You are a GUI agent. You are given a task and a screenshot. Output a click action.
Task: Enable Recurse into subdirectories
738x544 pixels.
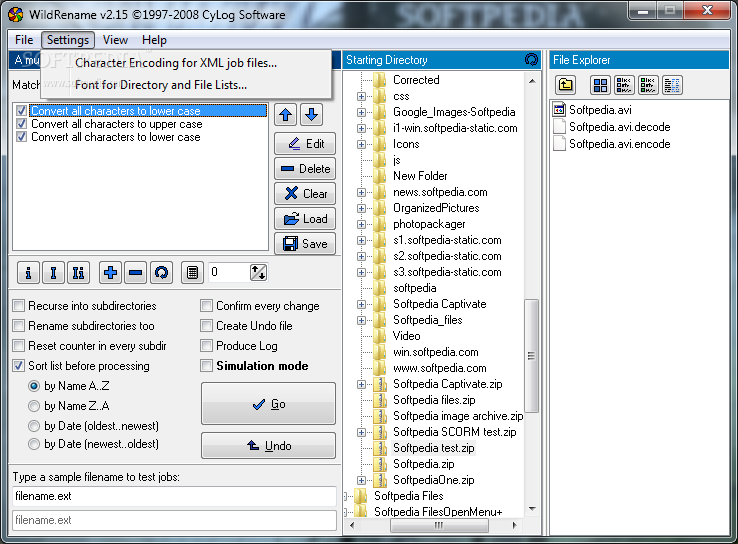click(x=19, y=306)
